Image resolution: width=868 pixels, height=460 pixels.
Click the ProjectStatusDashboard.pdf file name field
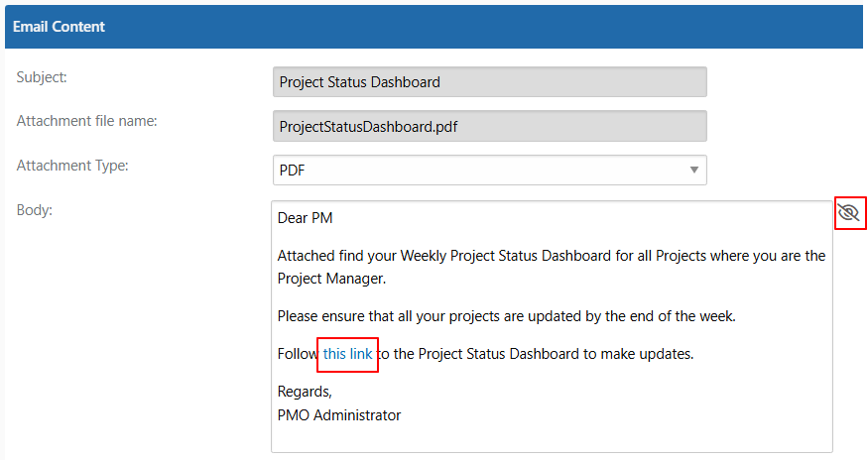489,126
